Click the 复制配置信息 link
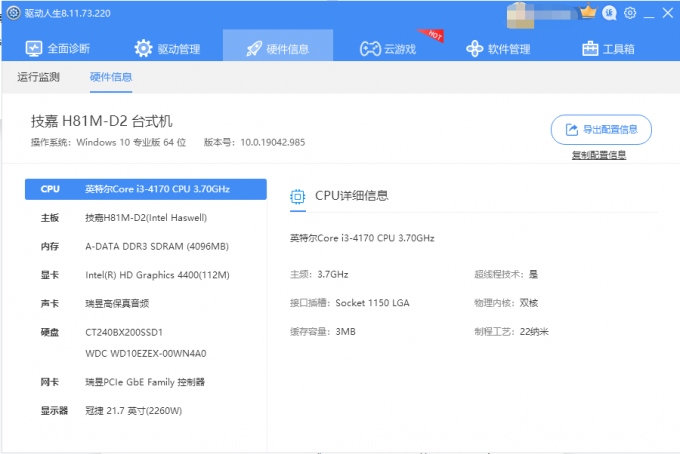This screenshot has width=680, height=454. coord(599,155)
